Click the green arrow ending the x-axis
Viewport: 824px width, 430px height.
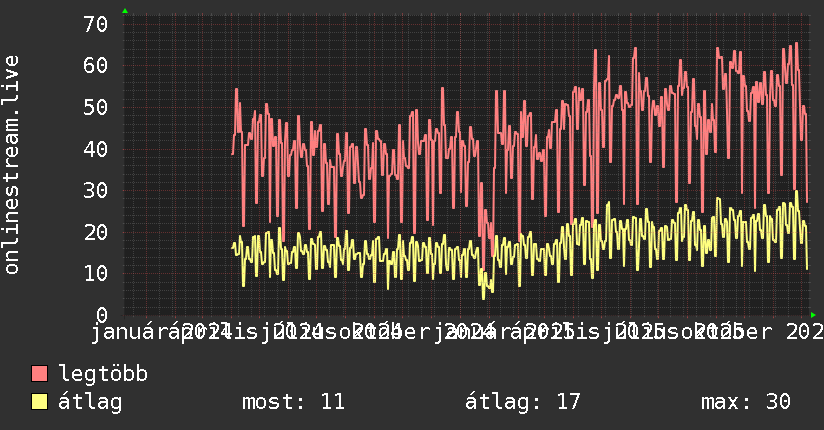click(813, 315)
